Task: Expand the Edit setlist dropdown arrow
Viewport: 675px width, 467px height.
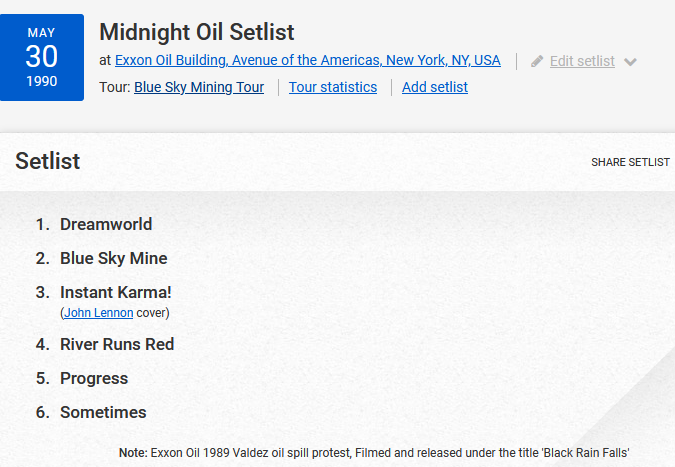Action: [x=630, y=62]
